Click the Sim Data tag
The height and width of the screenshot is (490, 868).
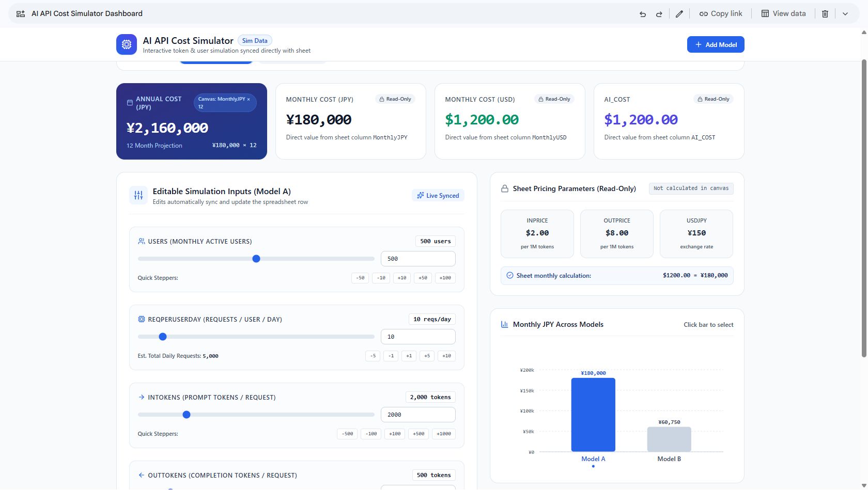(255, 41)
